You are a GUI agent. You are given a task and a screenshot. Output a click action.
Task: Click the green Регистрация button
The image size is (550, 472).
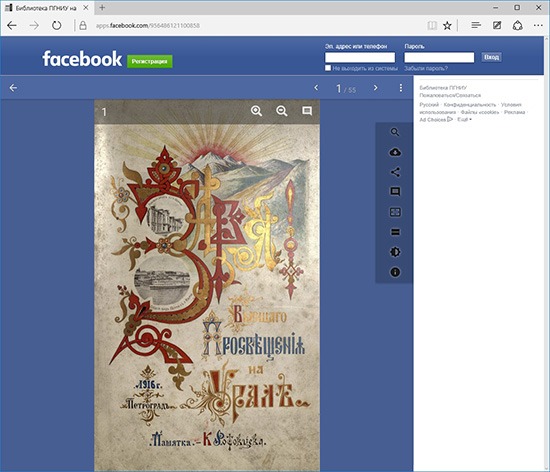point(149,61)
